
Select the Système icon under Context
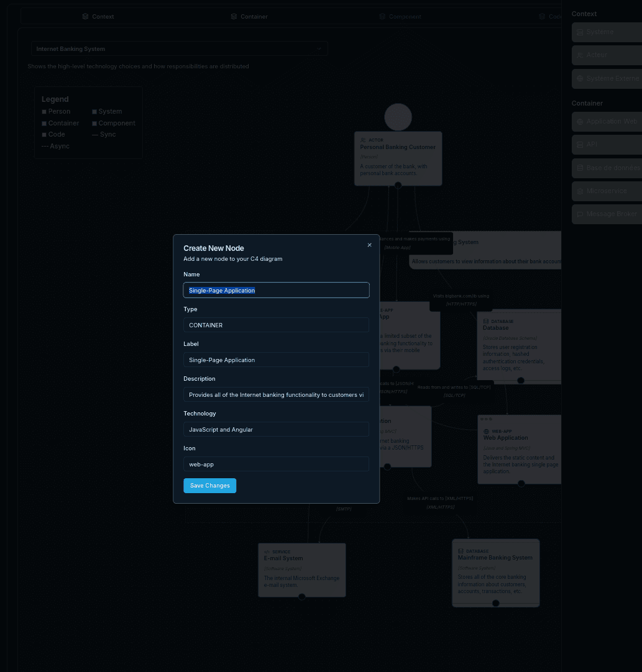580,32
